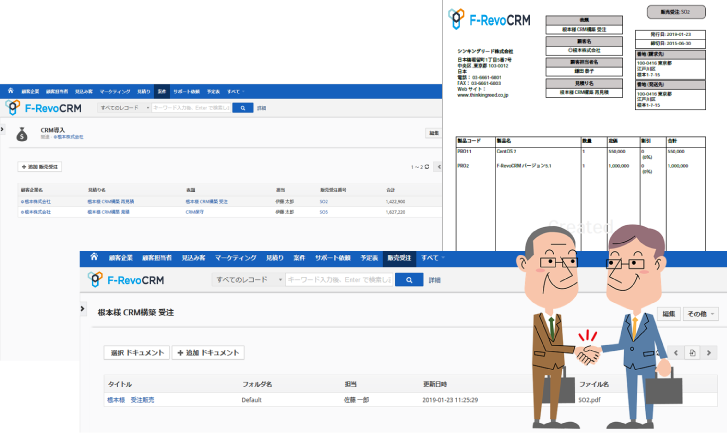Open the 根本様 CRM構築 受注 subject link
This screenshot has width=727, height=448.
point(207,202)
